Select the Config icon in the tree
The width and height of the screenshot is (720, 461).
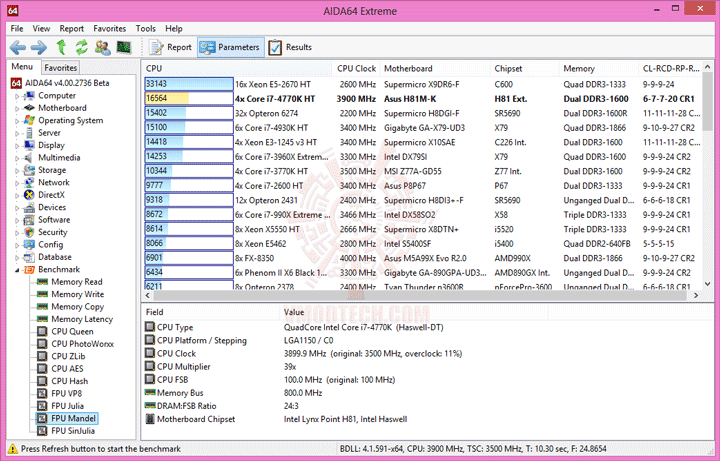[29, 244]
